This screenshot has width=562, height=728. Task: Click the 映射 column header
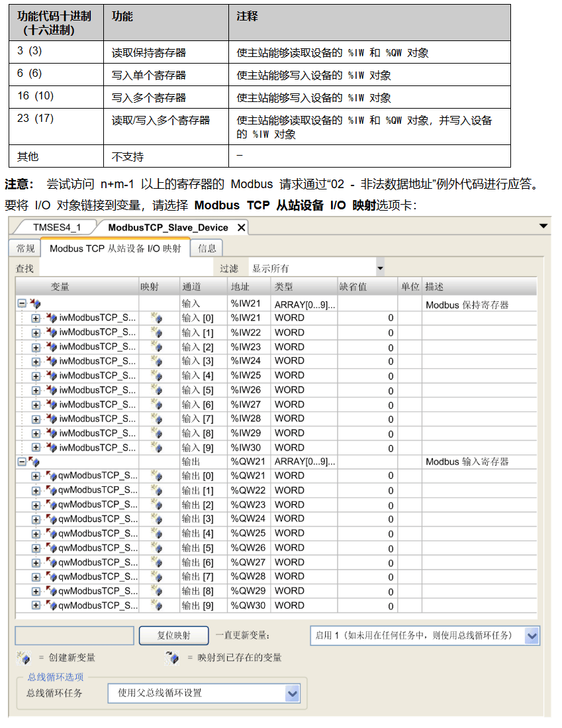tap(159, 287)
